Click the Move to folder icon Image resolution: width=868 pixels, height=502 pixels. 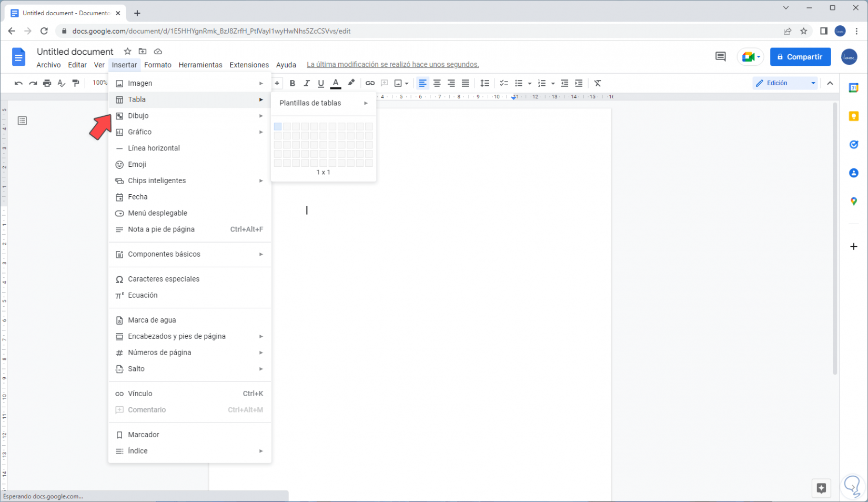pos(143,52)
